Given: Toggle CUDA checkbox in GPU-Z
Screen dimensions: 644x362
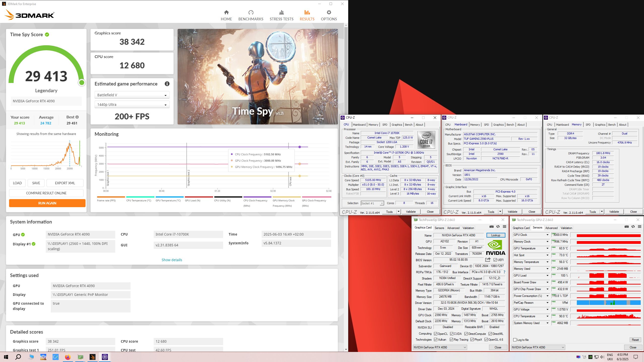Looking at the screenshot, I should point(452,334).
